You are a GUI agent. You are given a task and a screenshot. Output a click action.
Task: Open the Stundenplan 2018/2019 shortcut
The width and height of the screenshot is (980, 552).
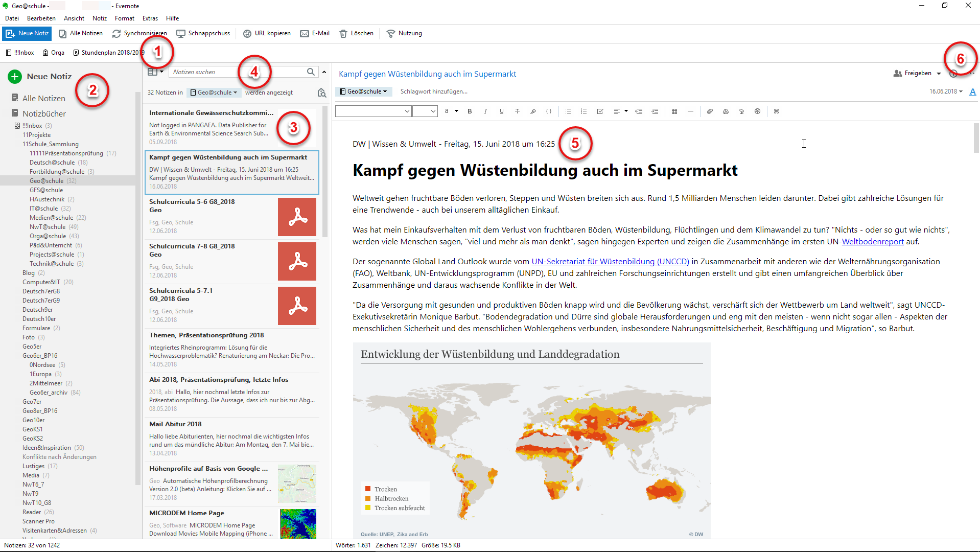[x=109, y=53]
